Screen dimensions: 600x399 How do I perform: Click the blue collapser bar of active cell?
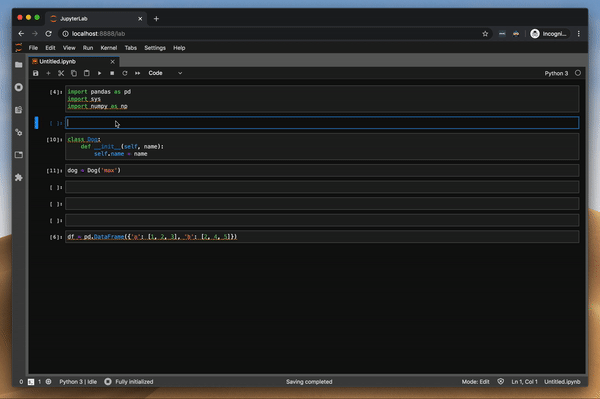tap(36, 123)
